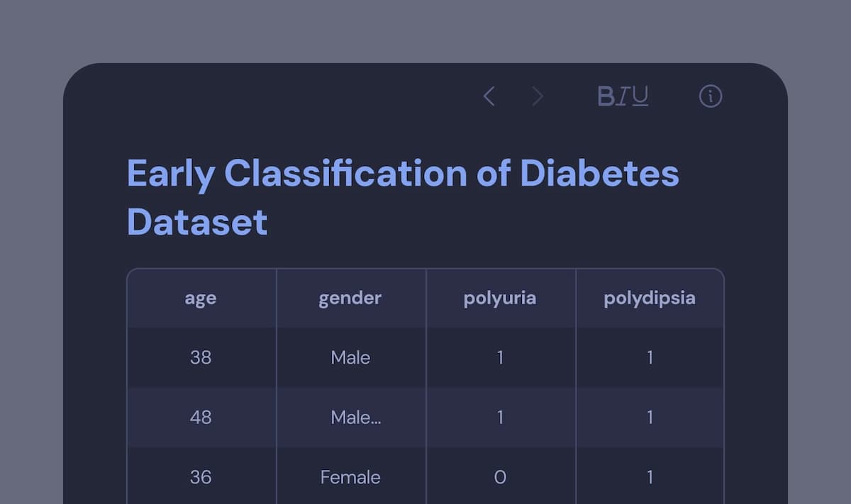Click the polyuria cell showing 0
851x504 pixels.
click(x=500, y=477)
